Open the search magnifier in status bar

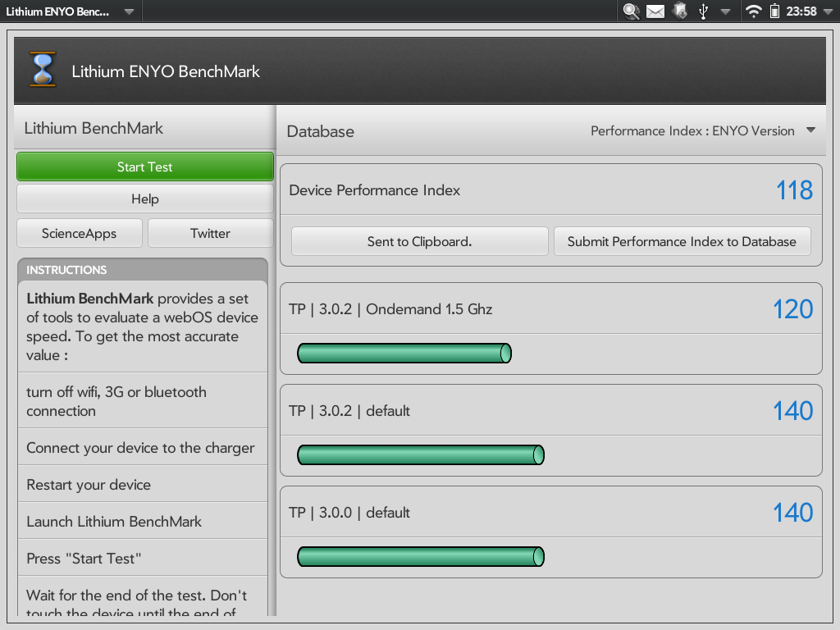(631, 11)
